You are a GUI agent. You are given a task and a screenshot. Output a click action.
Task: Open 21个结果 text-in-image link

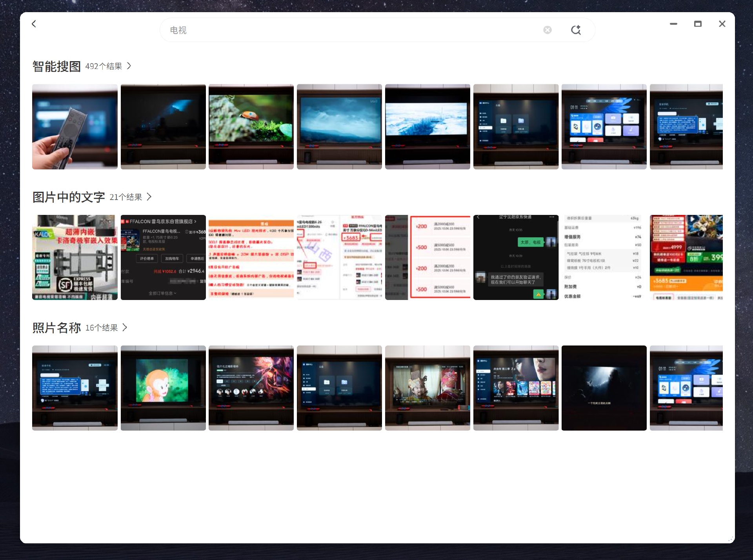(125, 197)
